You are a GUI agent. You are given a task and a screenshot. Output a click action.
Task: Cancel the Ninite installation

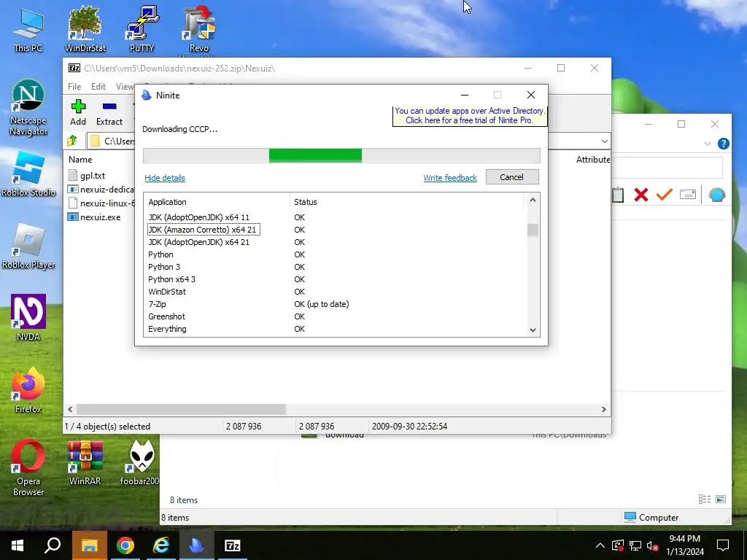click(512, 177)
